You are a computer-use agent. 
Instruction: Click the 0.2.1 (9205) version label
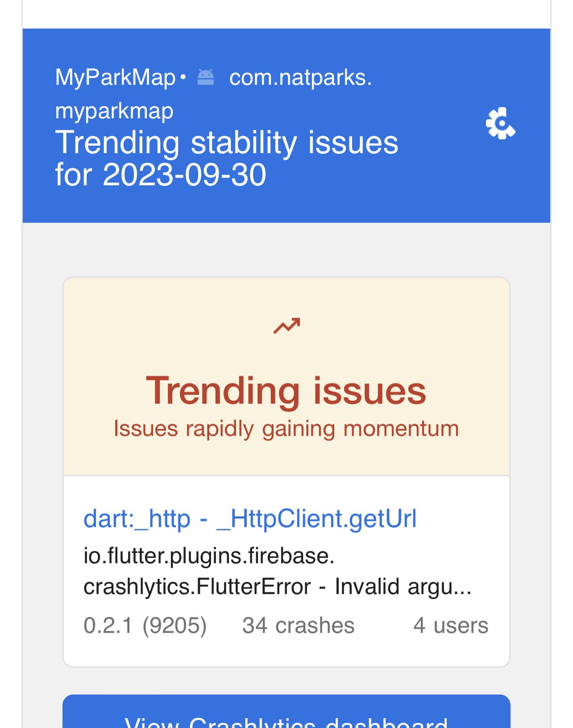point(145,625)
